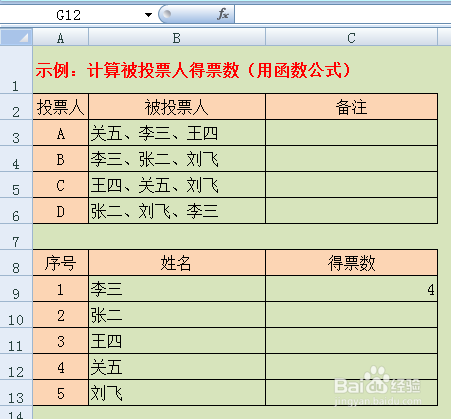This screenshot has height=419, width=451.
Task: Click serial number 3 cell
Action: (x=60, y=341)
